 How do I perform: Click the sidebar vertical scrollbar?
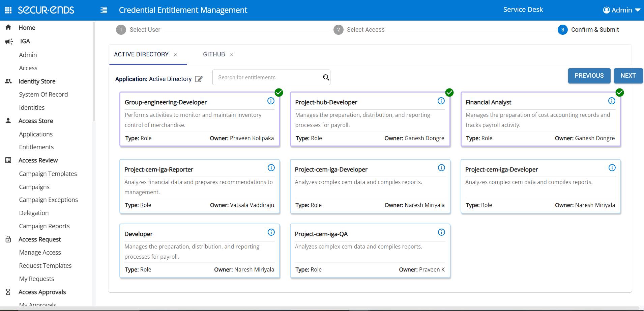click(x=94, y=72)
